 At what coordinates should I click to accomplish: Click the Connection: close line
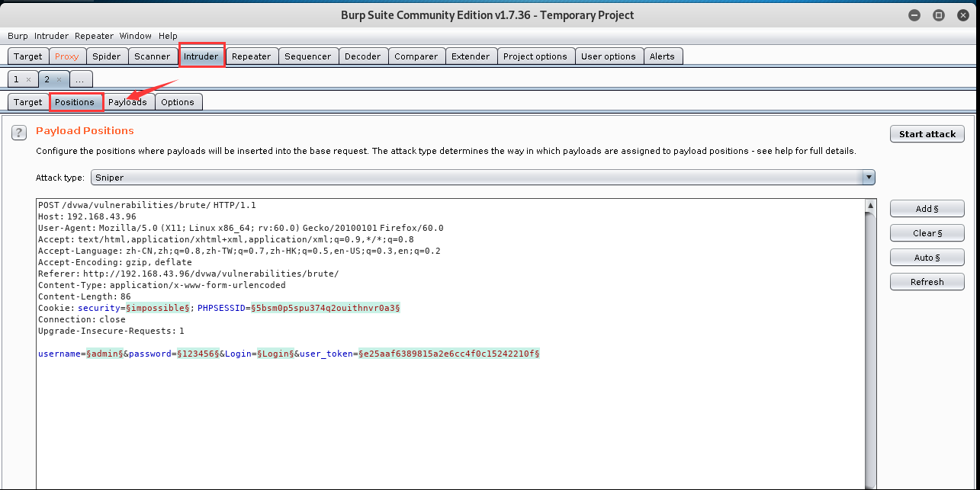click(x=82, y=319)
